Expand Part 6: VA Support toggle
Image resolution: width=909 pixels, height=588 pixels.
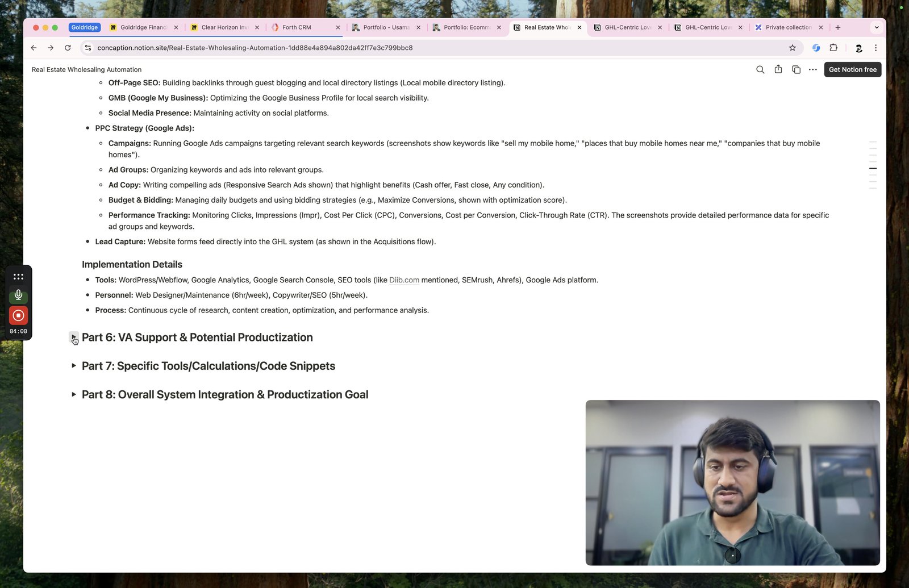[x=74, y=337]
